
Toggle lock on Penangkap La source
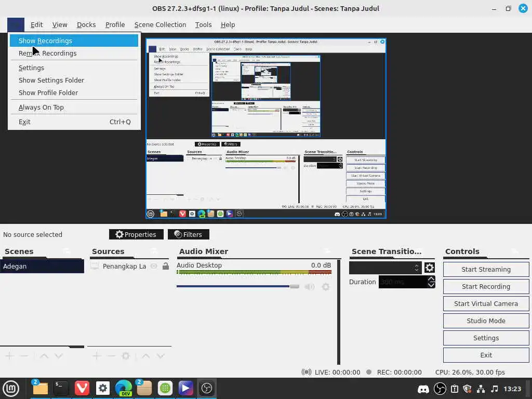[166, 266]
